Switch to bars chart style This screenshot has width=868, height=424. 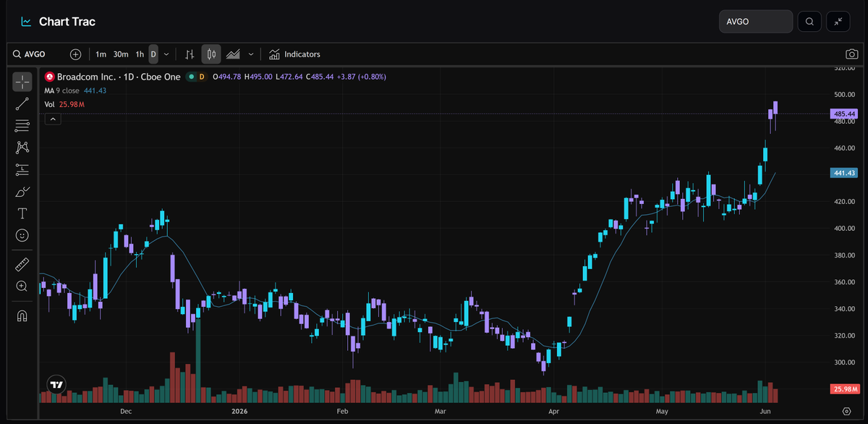(x=190, y=54)
